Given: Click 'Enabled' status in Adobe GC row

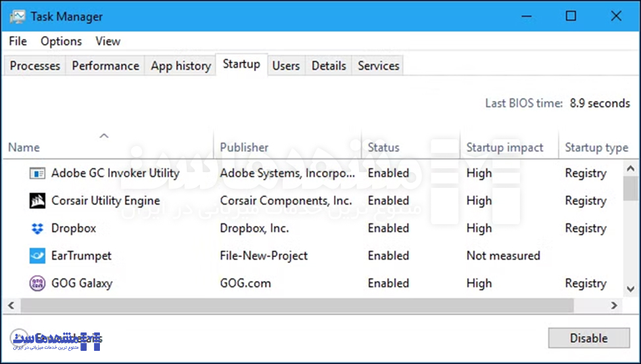Looking at the screenshot, I should [x=389, y=173].
